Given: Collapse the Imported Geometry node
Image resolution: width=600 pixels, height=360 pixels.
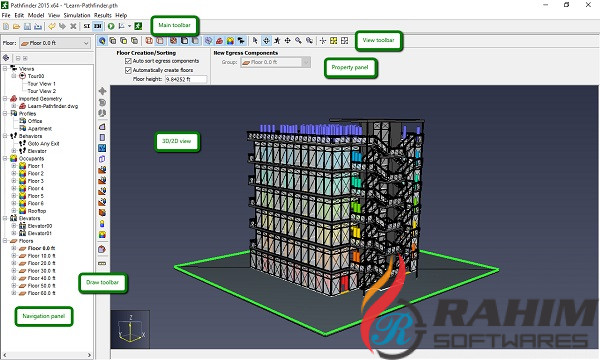Looking at the screenshot, I should [5, 98].
